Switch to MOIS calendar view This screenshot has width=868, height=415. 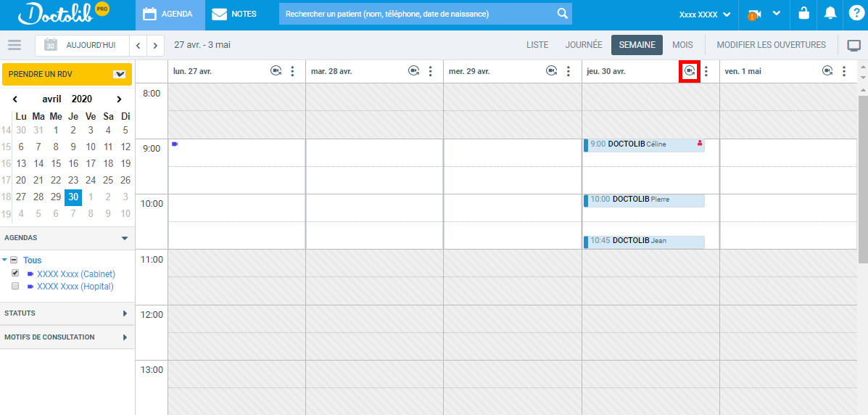tap(682, 45)
